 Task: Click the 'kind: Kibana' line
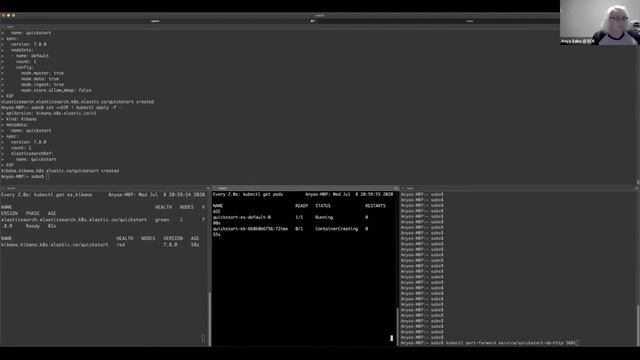pos(21,119)
